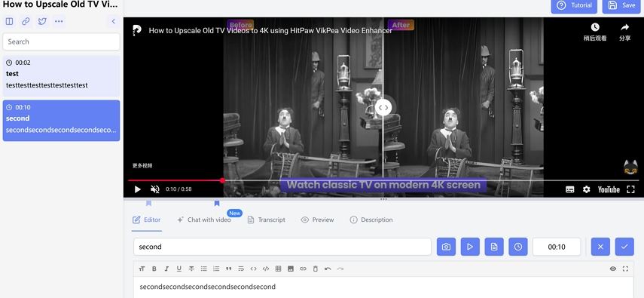Toggle the sidebar layout icon

(x=10, y=21)
